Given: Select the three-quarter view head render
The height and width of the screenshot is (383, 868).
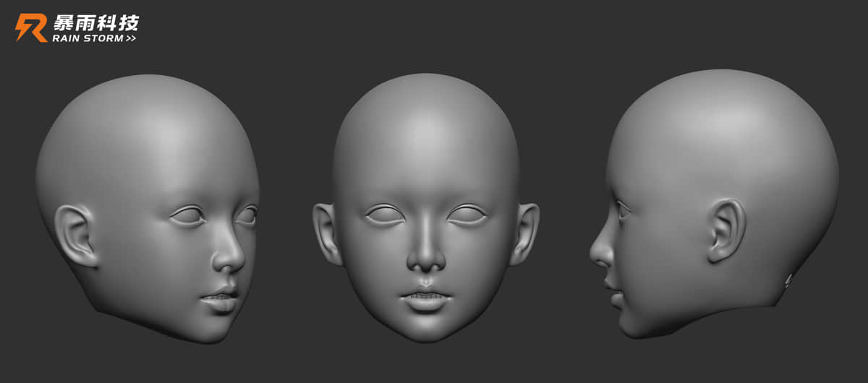Looking at the screenshot, I should coord(148,209).
